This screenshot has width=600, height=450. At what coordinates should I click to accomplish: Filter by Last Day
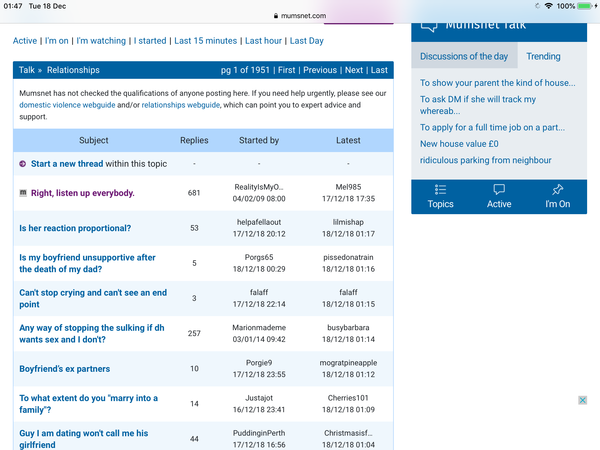pos(307,41)
